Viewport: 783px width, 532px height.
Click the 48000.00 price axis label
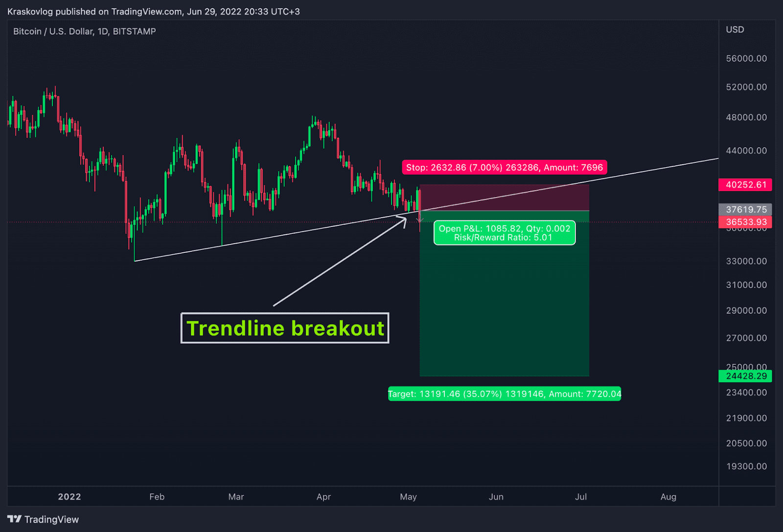746,117
